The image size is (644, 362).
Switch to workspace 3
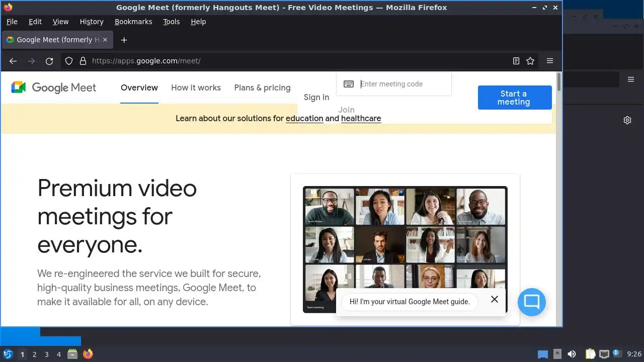pos(46,354)
